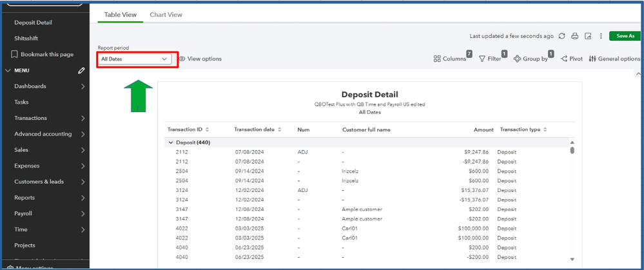Open General options
Viewport: 644px width, 270px height.
coord(614,59)
